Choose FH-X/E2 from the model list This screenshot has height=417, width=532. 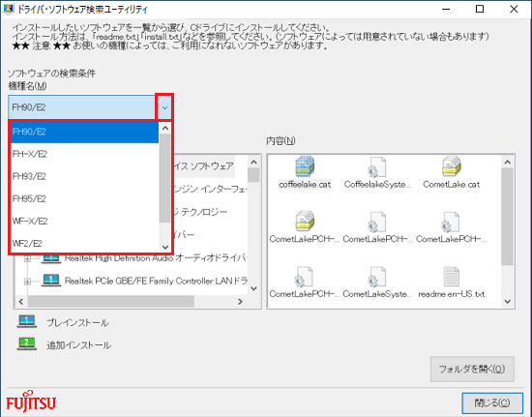click(x=84, y=154)
